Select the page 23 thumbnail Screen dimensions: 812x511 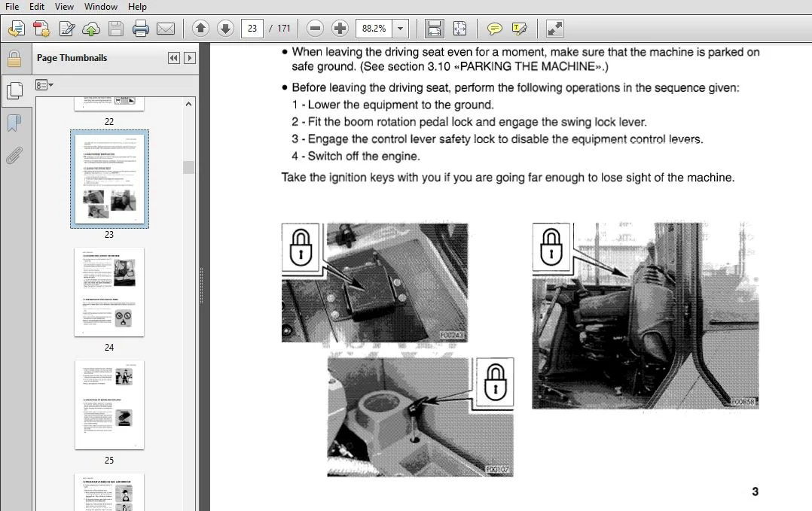tap(109, 178)
